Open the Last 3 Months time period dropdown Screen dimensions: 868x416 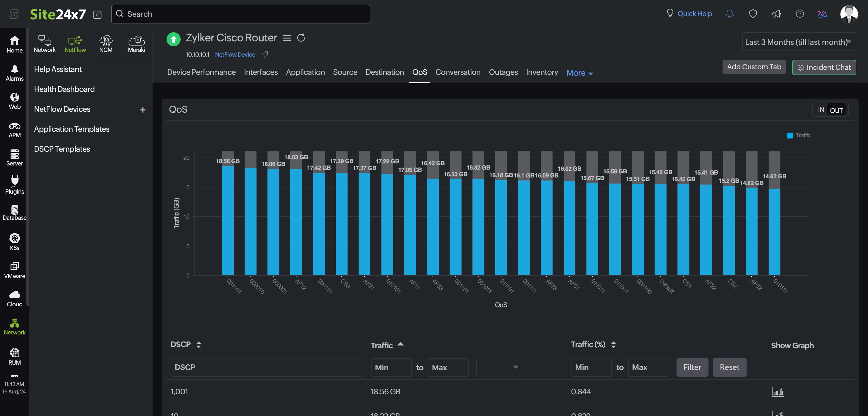tap(798, 42)
